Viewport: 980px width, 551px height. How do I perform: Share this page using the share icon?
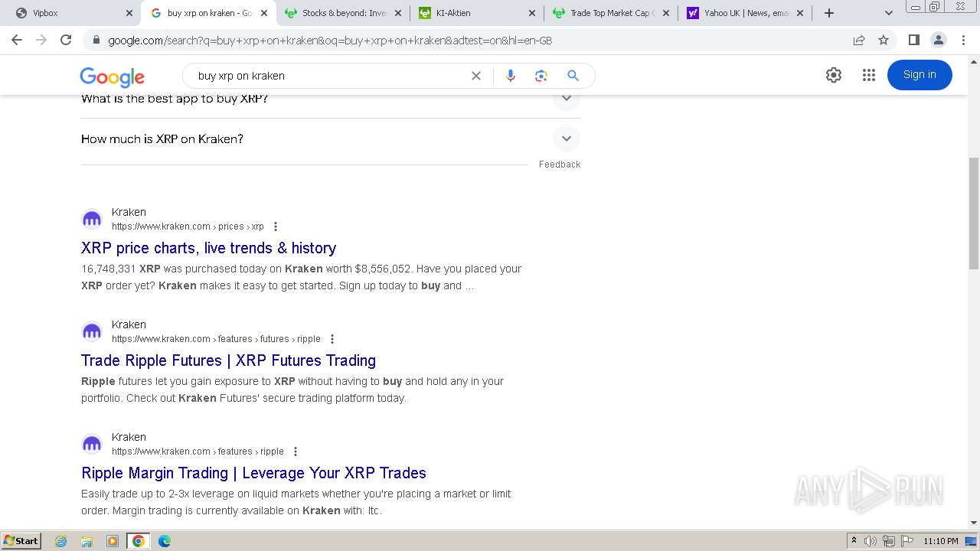point(859,40)
